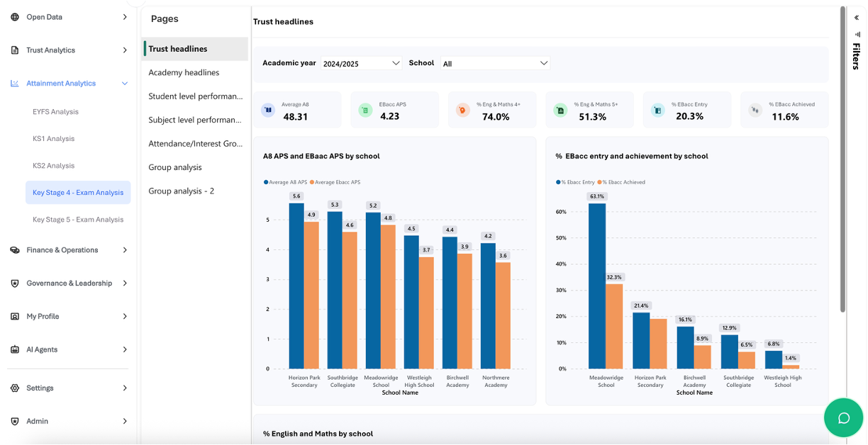
Task: Open the School selection dropdown
Action: coord(495,63)
